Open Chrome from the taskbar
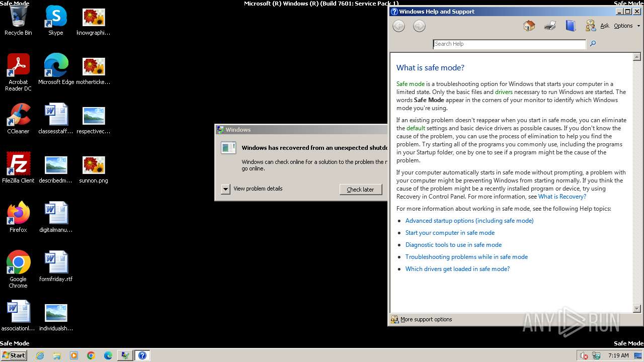Screen dimensions: 644x362 pyautogui.click(x=91, y=355)
